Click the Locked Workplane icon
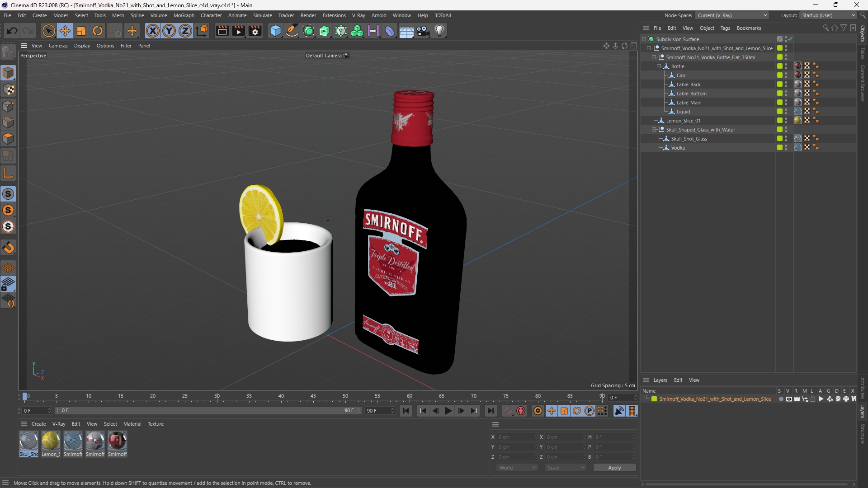 pos(8,284)
